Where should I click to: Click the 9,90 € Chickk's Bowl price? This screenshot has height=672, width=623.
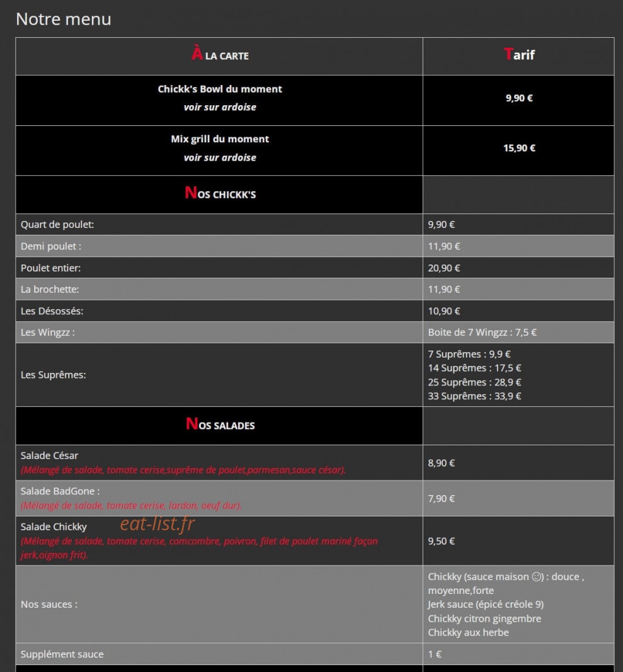(519, 98)
